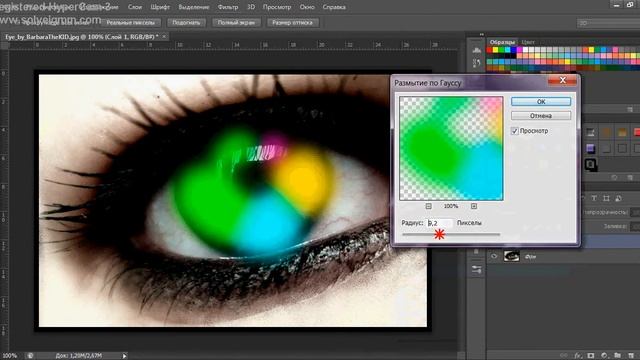640x360 pixels.
Task: Zoom out the blur preview with minus
Action: [428, 206]
